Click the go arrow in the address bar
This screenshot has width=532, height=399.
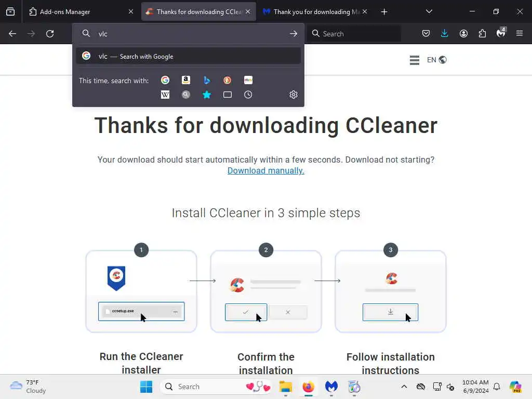293,34
